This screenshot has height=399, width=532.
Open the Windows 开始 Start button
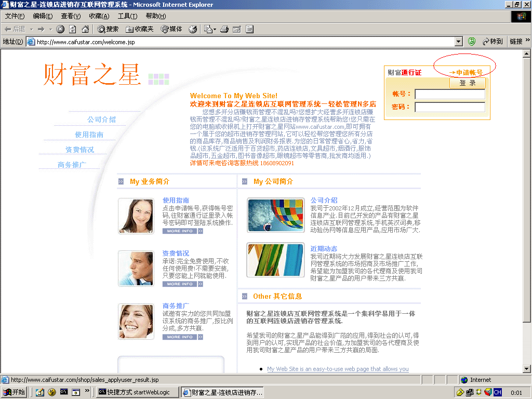14,392
